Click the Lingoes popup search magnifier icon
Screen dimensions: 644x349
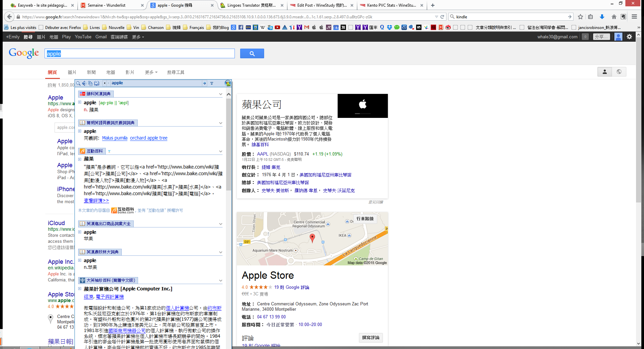79,83
